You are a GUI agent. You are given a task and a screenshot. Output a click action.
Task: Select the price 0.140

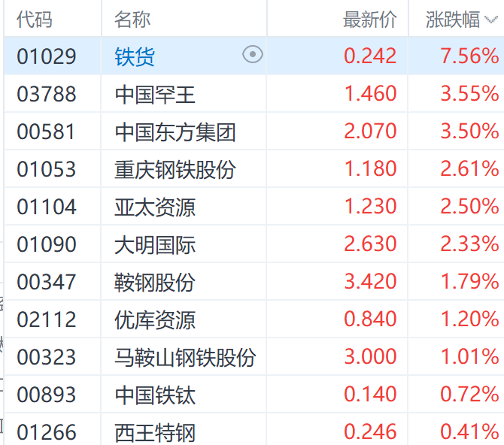[370, 394]
